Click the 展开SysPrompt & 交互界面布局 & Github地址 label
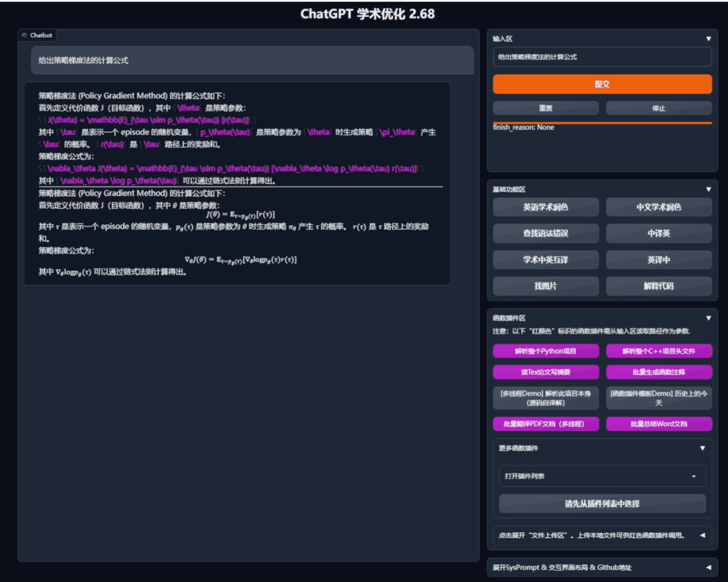The width and height of the screenshot is (728, 582). tap(562, 568)
